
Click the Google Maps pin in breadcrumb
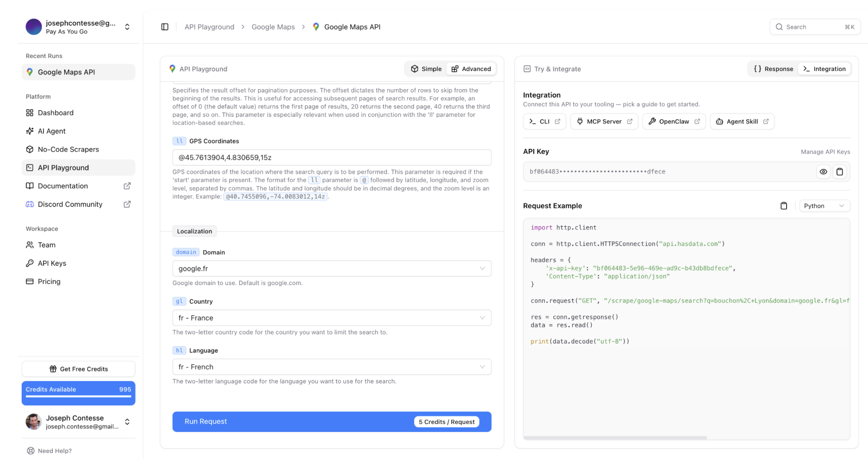(316, 27)
